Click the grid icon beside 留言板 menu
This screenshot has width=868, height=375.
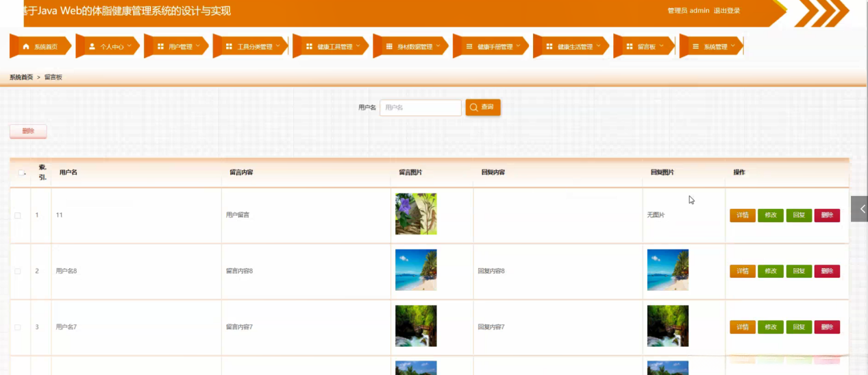pyautogui.click(x=629, y=47)
